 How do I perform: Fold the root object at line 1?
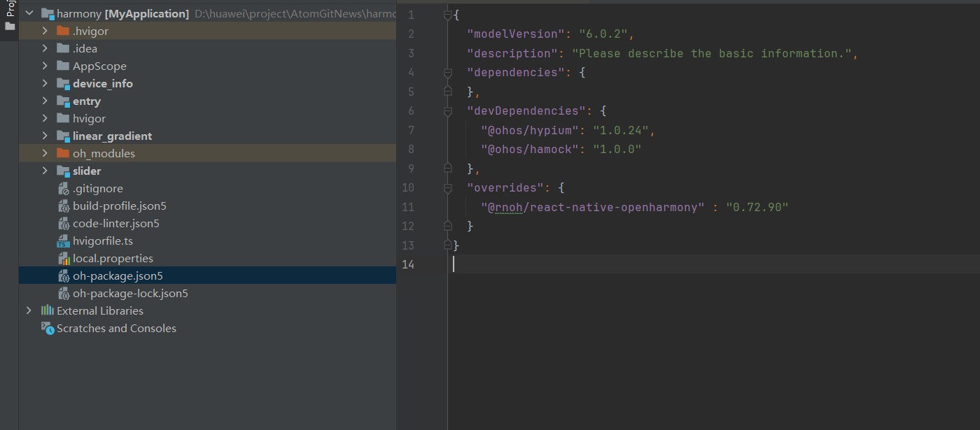(448, 15)
